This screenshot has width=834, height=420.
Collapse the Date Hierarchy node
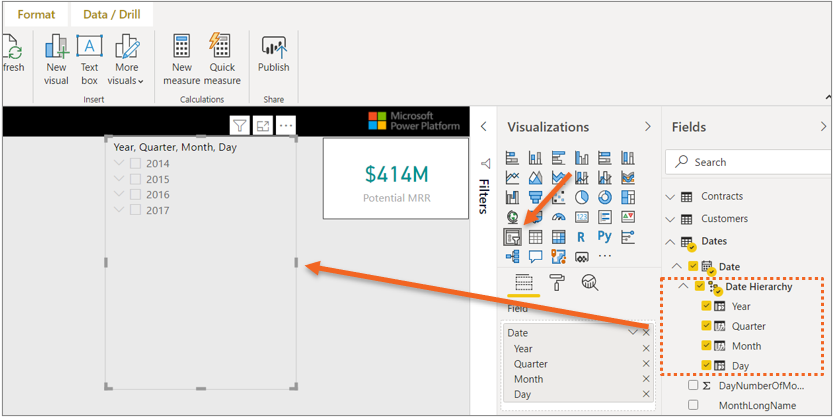[x=683, y=286]
